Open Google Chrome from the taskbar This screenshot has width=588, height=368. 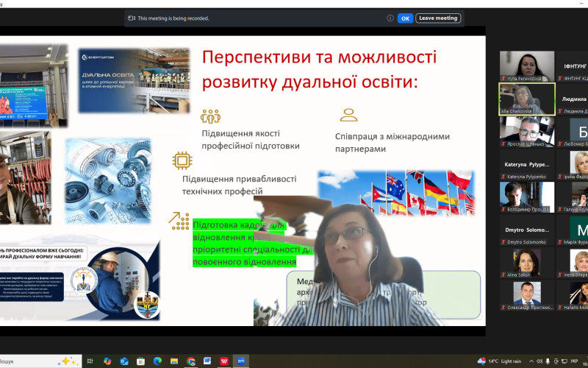[191, 361]
